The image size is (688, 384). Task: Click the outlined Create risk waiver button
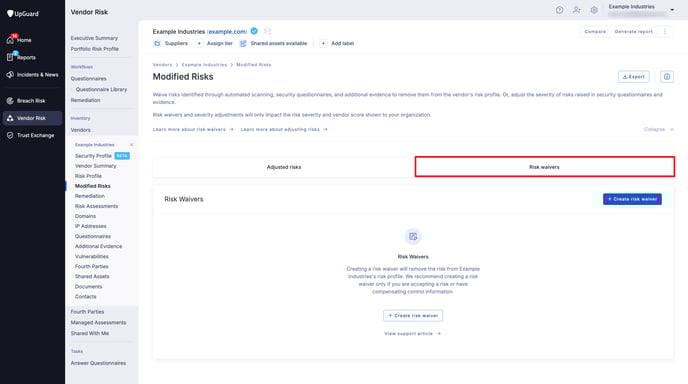pyautogui.click(x=413, y=316)
